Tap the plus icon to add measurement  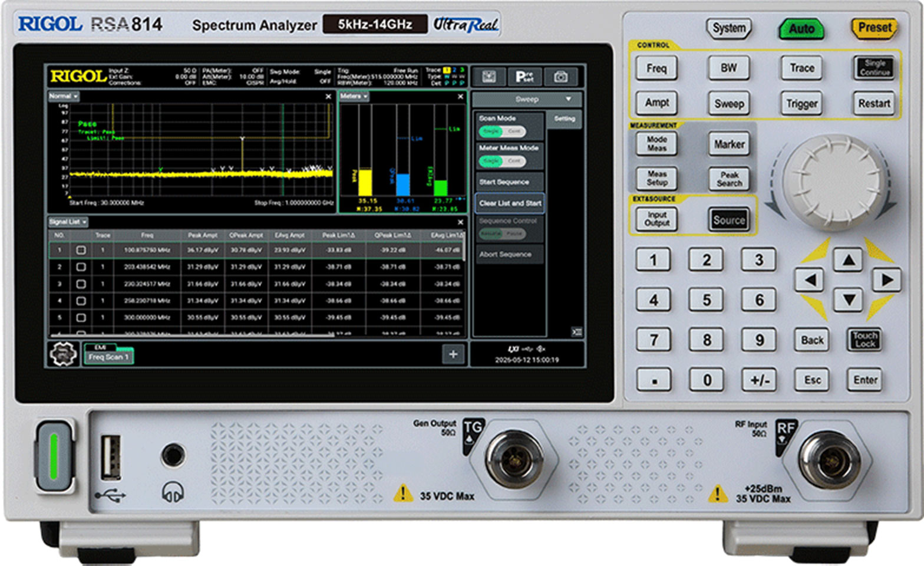[x=453, y=354]
